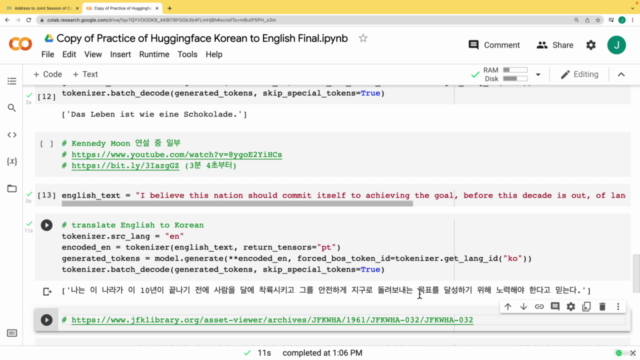Click the notebook title to rename

point(202,38)
